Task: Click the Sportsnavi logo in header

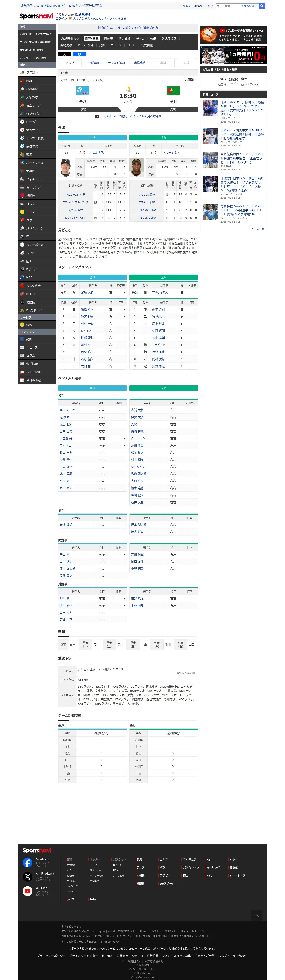Action: point(36,16)
